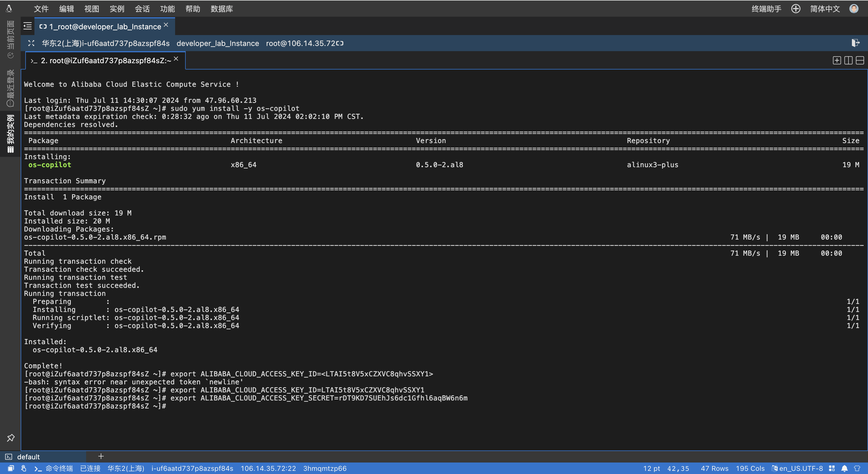Open the 数据库 menu
Viewport: 868px width, 474px height.
tap(222, 9)
